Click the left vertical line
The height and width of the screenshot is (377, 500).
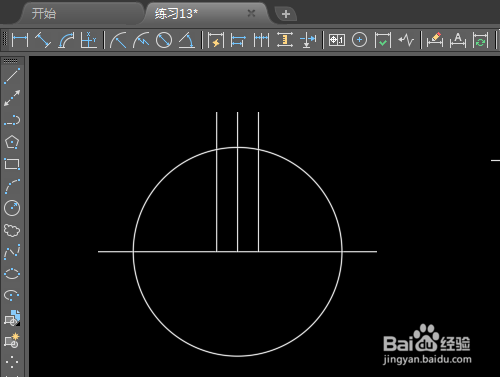217,182
